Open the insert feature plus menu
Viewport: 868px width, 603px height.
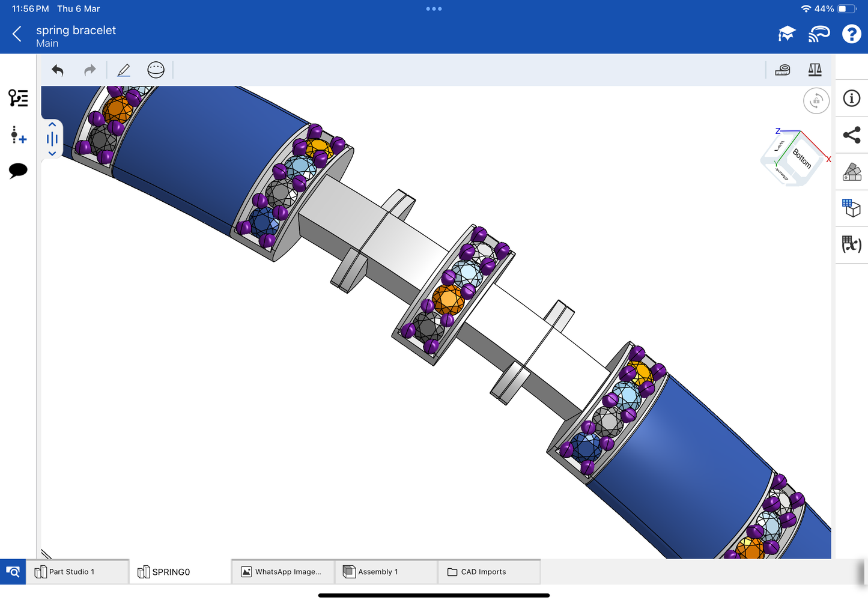point(18,135)
